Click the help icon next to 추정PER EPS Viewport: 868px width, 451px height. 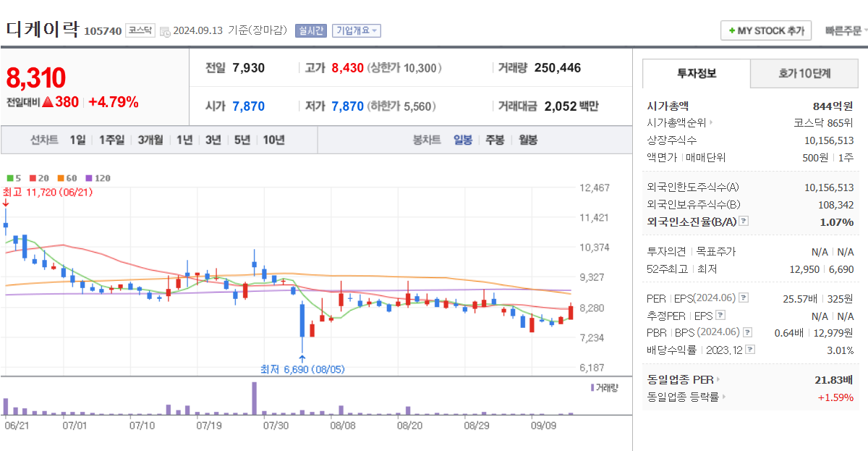(x=720, y=316)
